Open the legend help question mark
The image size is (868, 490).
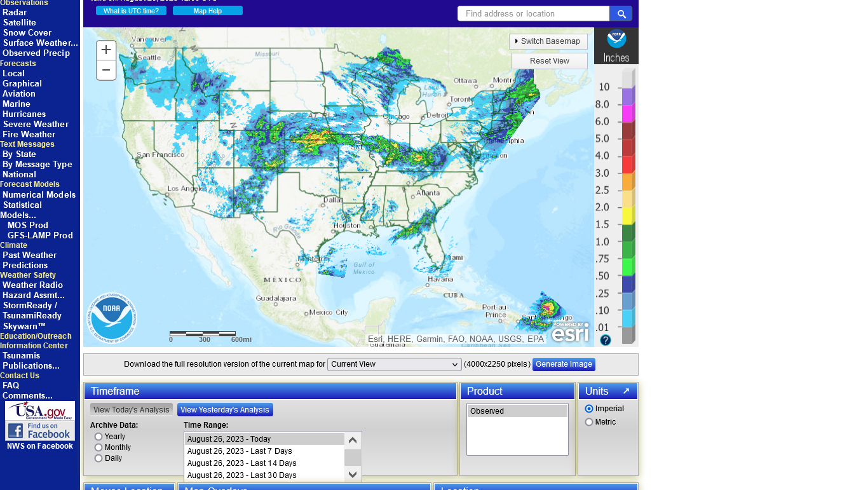pos(606,340)
